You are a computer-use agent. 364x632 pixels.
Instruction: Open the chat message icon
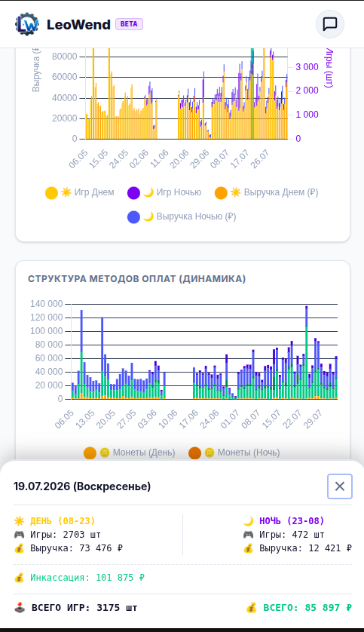(330, 24)
